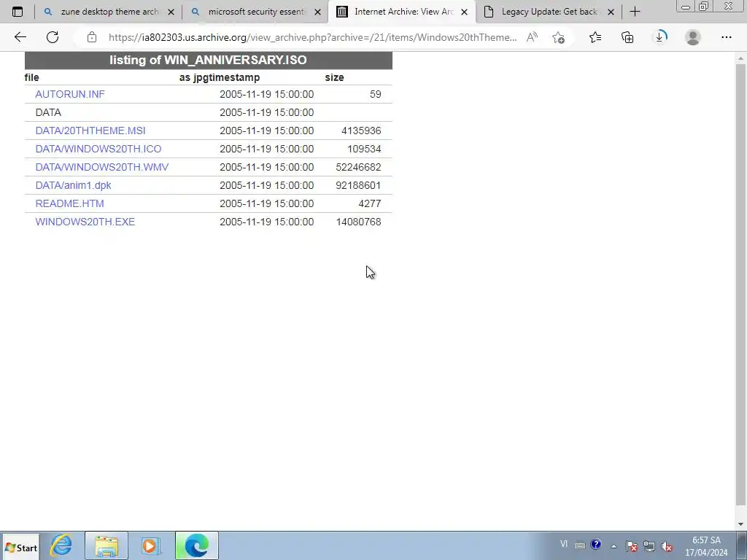Click the tray help question icon
747x560 pixels.
(595, 544)
